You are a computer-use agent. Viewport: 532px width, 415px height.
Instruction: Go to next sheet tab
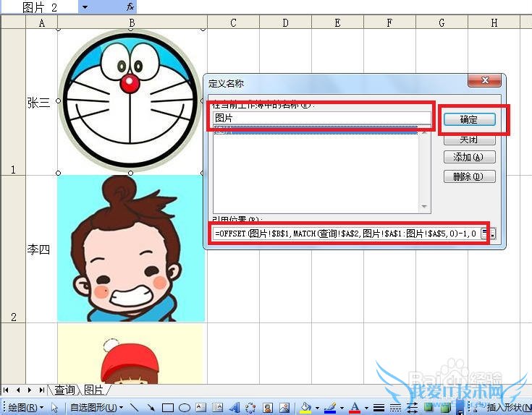coord(30,390)
